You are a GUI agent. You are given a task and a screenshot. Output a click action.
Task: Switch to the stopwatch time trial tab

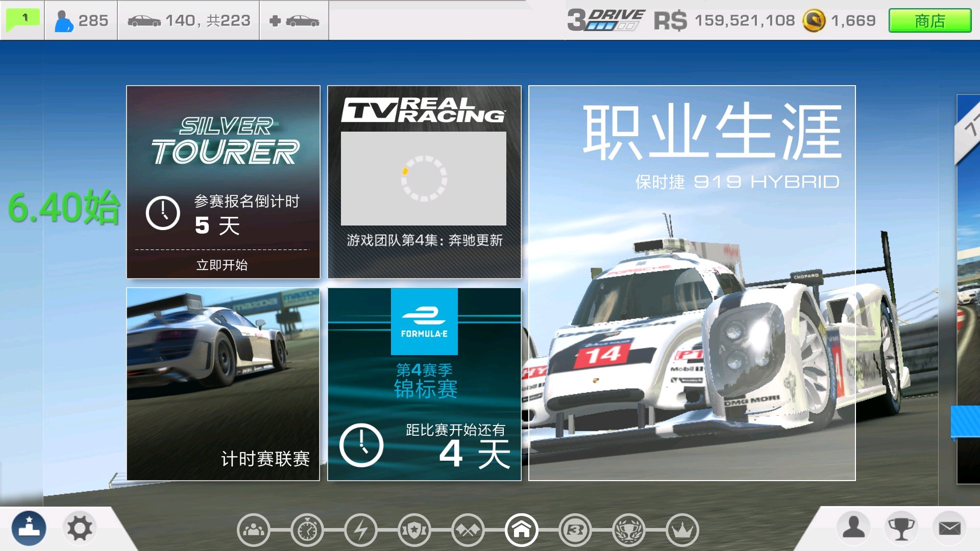click(307, 530)
